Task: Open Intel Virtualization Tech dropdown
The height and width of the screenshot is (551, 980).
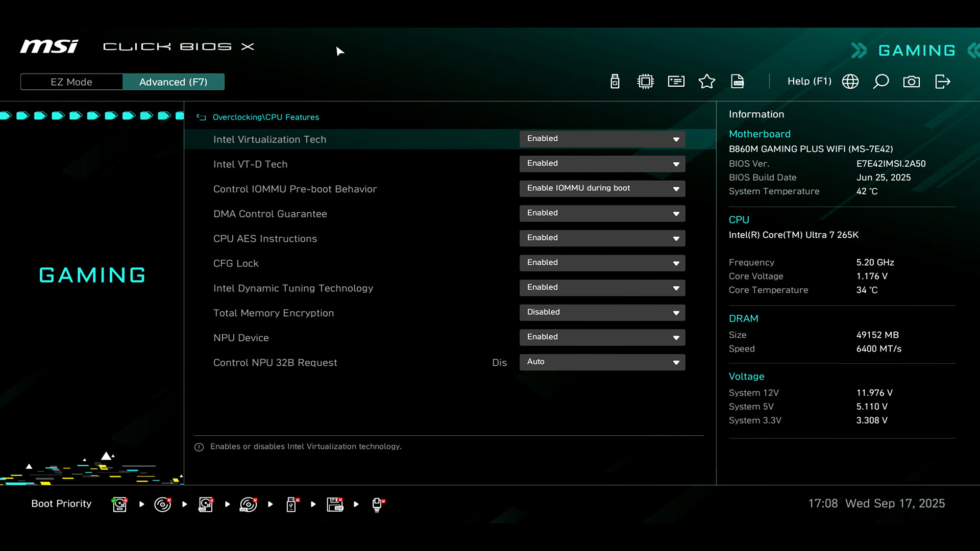Action: (602, 139)
